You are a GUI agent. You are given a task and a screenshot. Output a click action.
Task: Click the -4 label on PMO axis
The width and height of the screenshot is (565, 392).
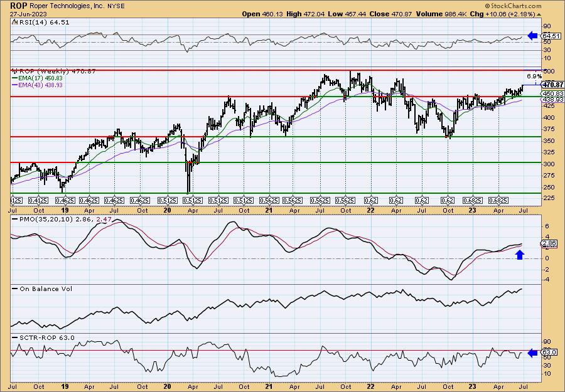(x=547, y=279)
